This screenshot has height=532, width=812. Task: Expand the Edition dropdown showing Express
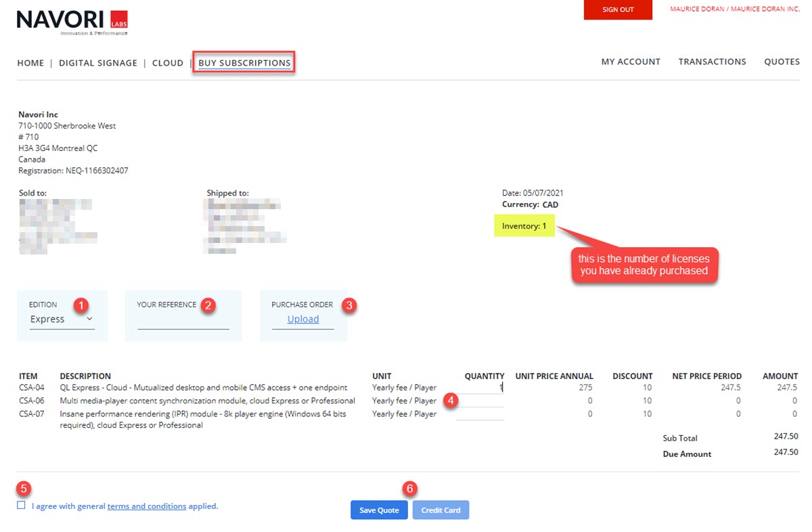[62, 319]
